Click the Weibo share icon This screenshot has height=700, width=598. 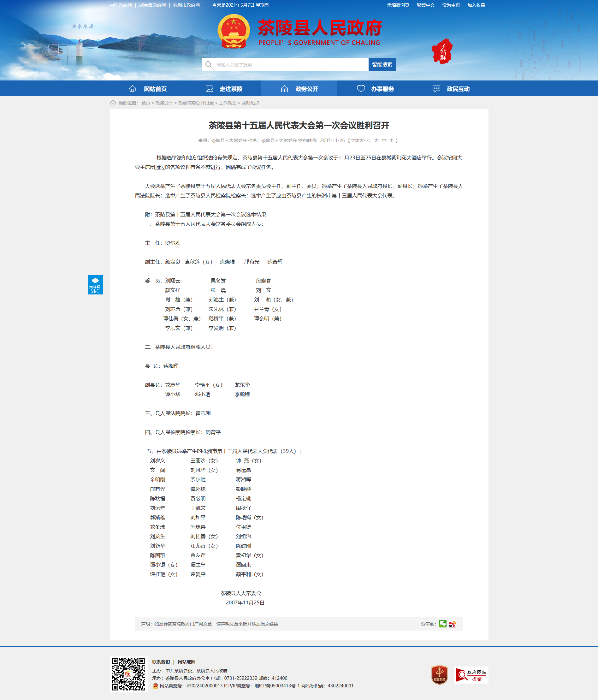tap(453, 624)
